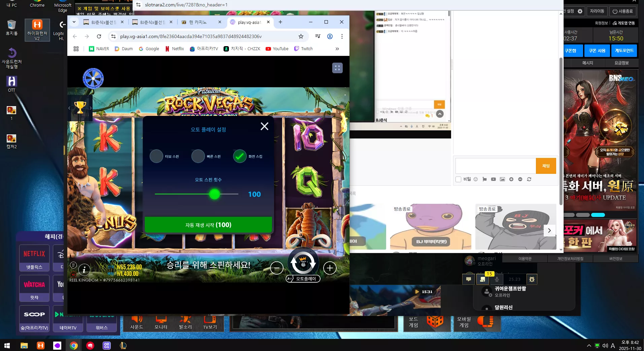The image size is (644, 351).
Task: Send message with the orange 채팅 button
Action: 546,166
